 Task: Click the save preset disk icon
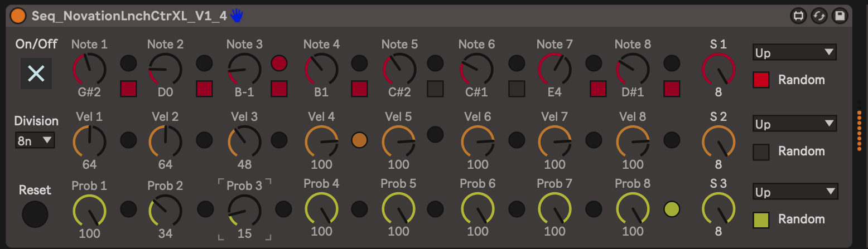click(x=840, y=16)
